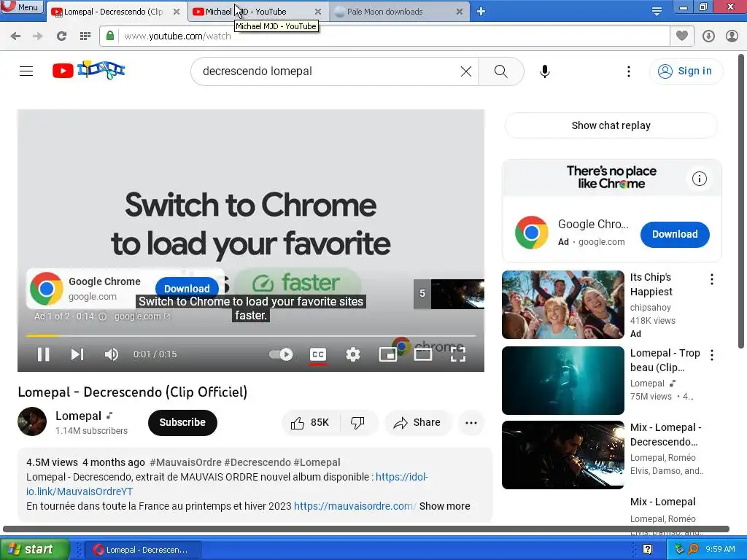The width and height of the screenshot is (747, 560).
Task: Seek using the video progress bar
Action: 251,335
